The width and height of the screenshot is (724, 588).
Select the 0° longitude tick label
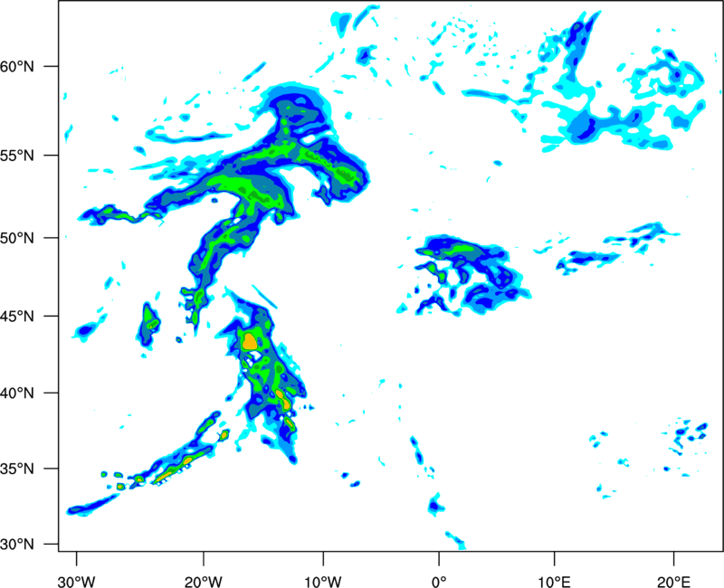[439, 582]
